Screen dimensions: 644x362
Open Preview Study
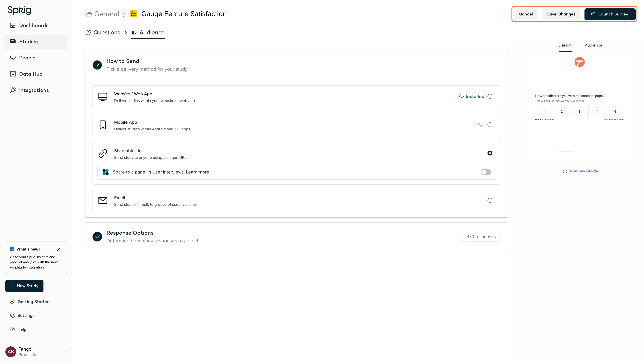point(580,171)
